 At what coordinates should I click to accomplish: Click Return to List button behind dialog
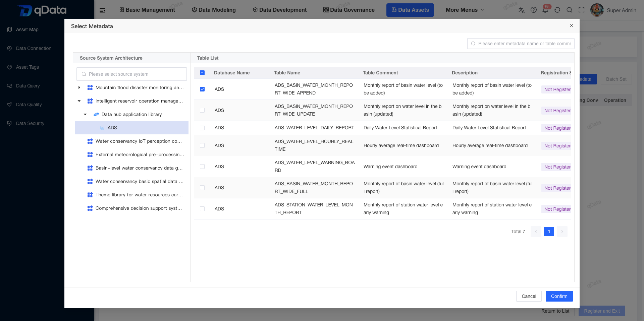[555, 311]
